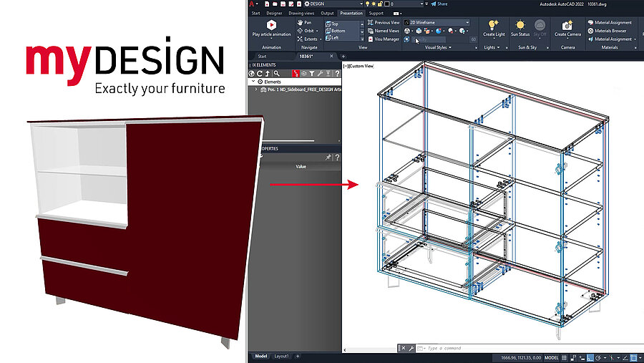Toggle Sky Off button
The width and height of the screenshot is (644, 363).
point(540,28)
